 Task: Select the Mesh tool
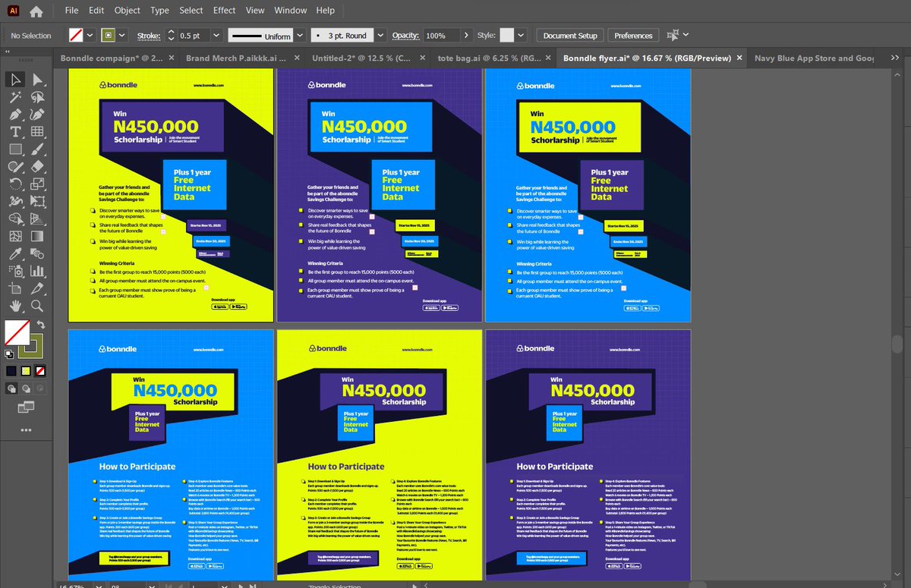(14, 237)
